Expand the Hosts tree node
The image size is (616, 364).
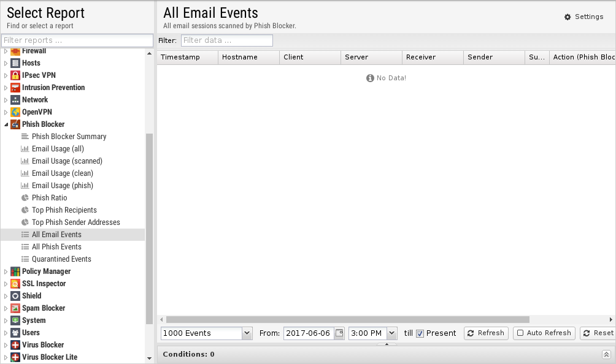point(6,63)
